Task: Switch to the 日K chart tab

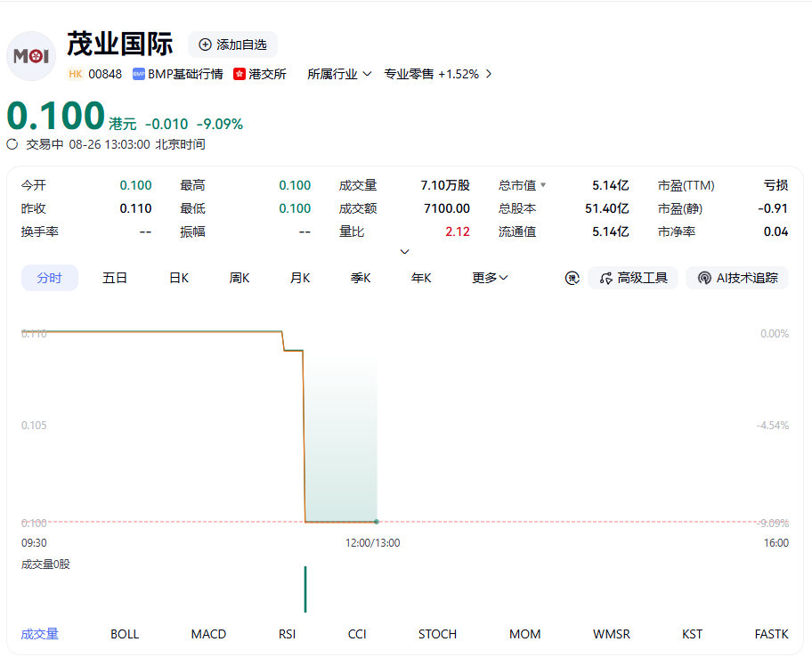Action: [179, 278]
